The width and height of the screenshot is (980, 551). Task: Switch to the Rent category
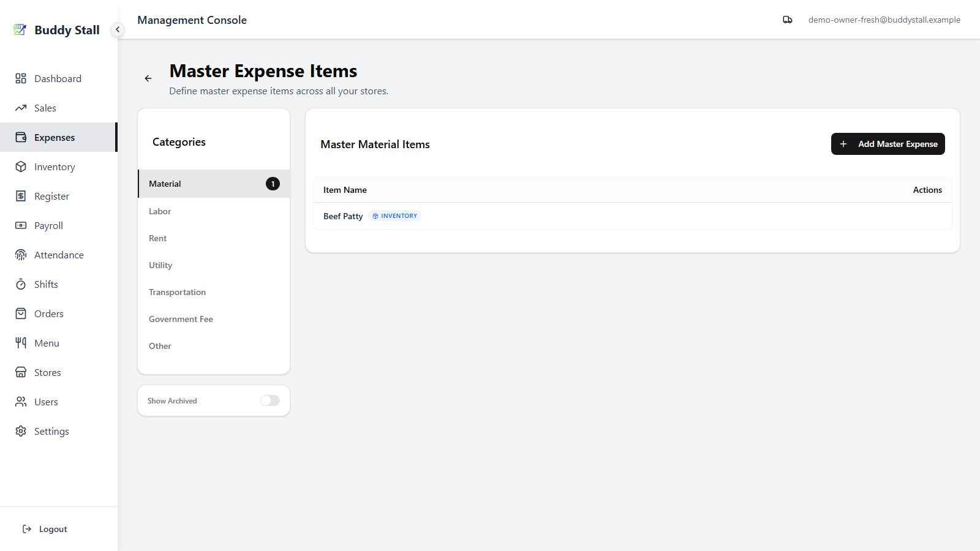214,238
